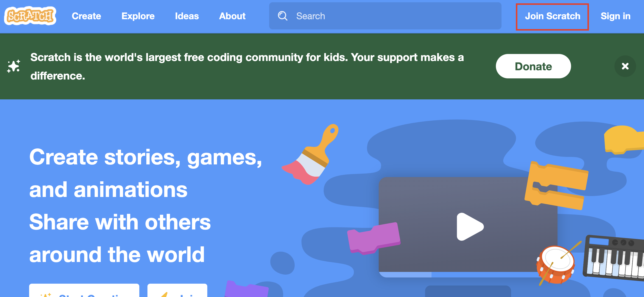Click the keyboard piano illustration
The height and width of the screenshot is (297, 644).
614,257
